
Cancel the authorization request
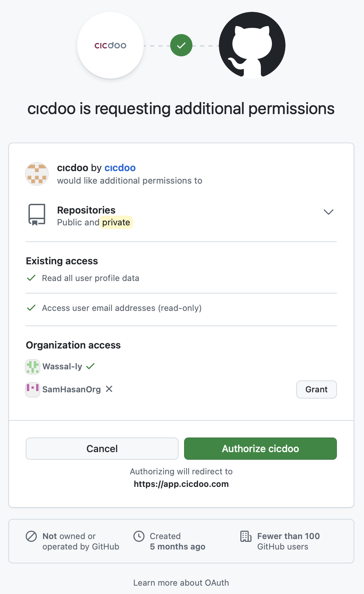tap(102, 449)
